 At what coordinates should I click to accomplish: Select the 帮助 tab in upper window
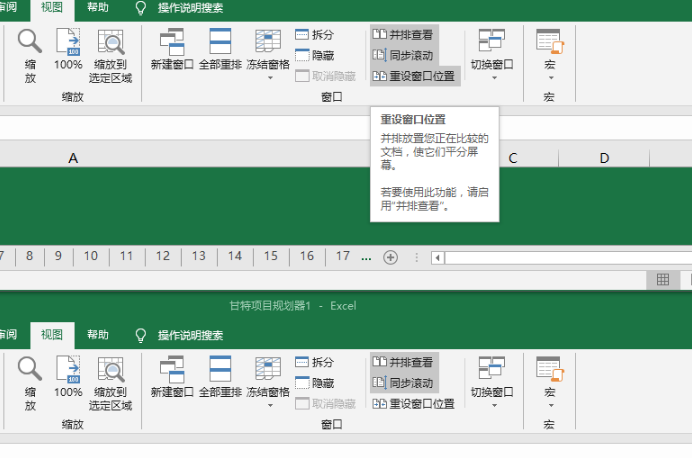tap(98, 8)
